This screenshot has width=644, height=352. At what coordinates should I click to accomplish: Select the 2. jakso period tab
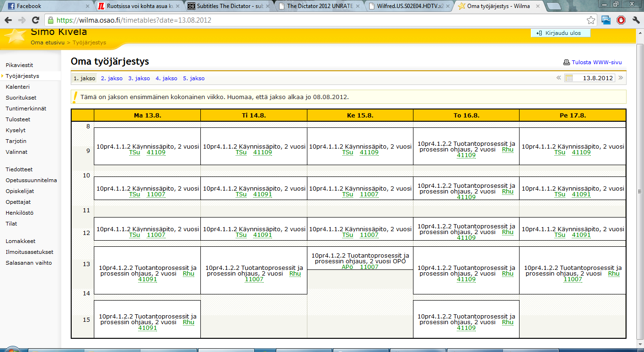pos(112,78)
